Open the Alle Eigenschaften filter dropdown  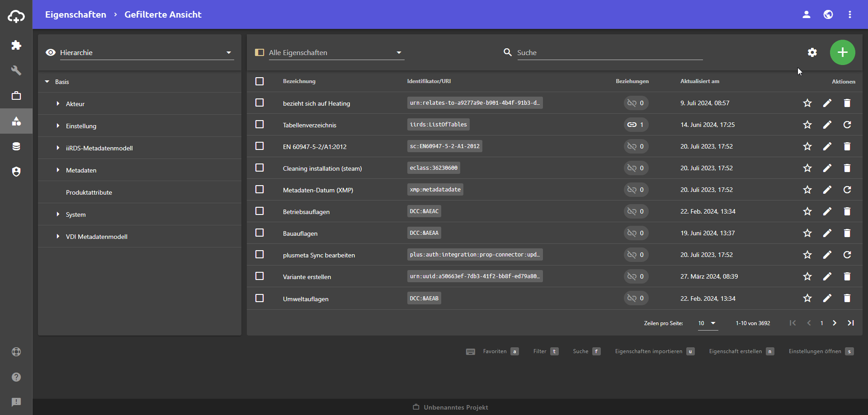(x=336, y=52)
